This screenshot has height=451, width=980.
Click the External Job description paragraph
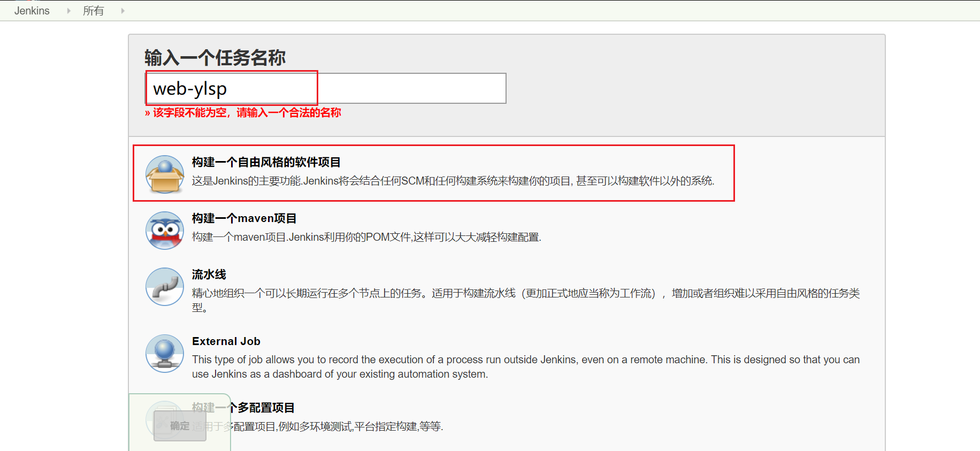(x=526, y=367)
